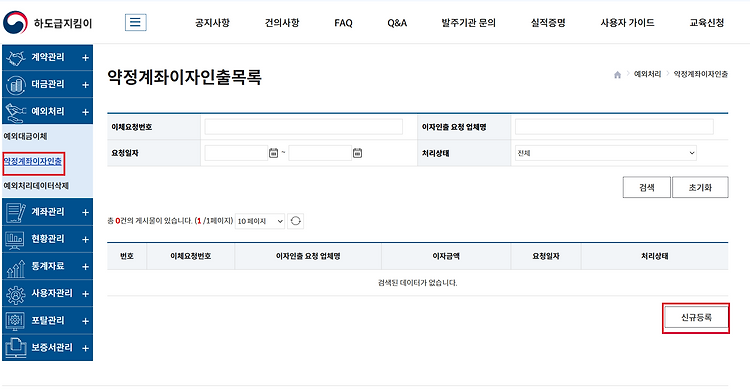Click the 이자인출 요청 업체명 input field
750x390 pixels.
[x=614, y=127]
